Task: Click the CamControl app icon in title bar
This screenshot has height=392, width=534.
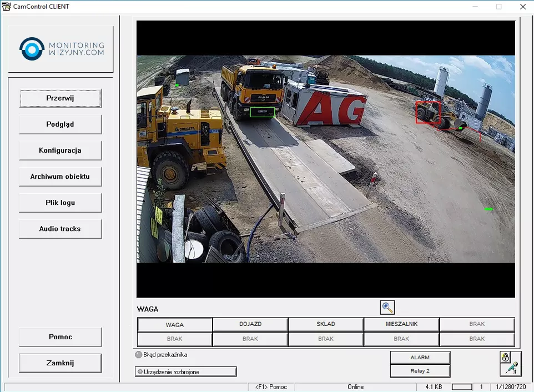Action: click(7, 7)
